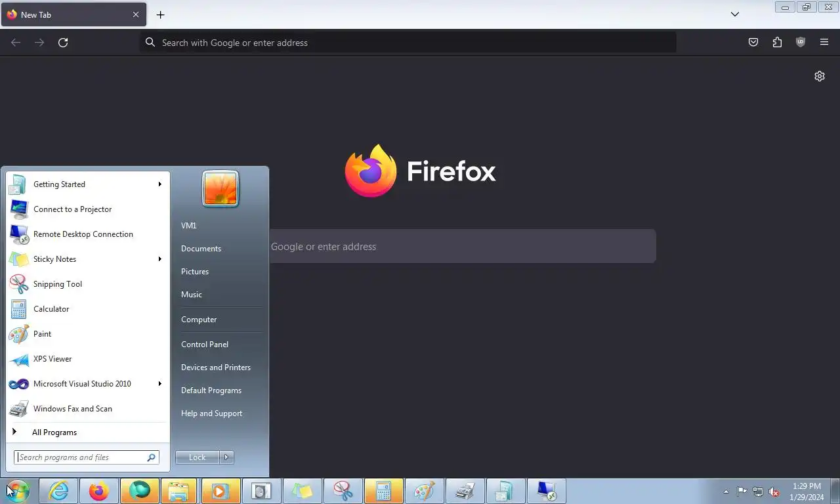Screen dimensions: 840x504
Task: Close the New Tab tab
Action: [x=136, y=14]
